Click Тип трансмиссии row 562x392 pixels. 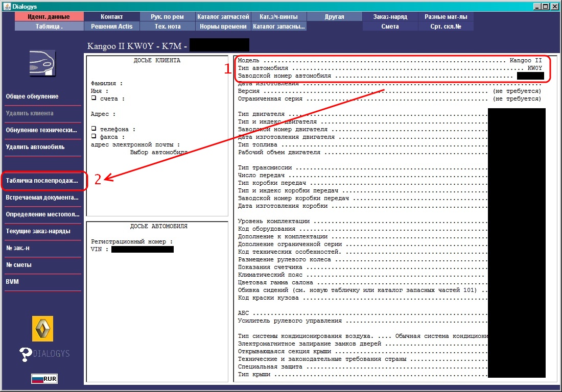363,167
